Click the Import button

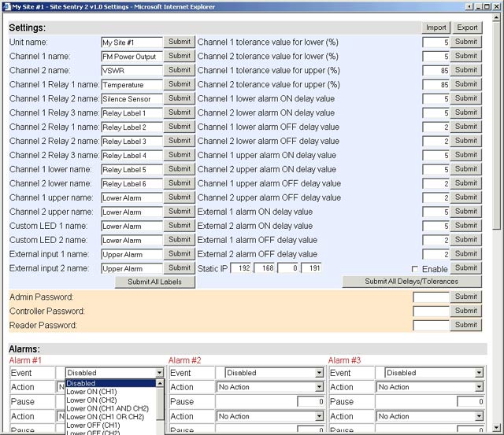435,28
